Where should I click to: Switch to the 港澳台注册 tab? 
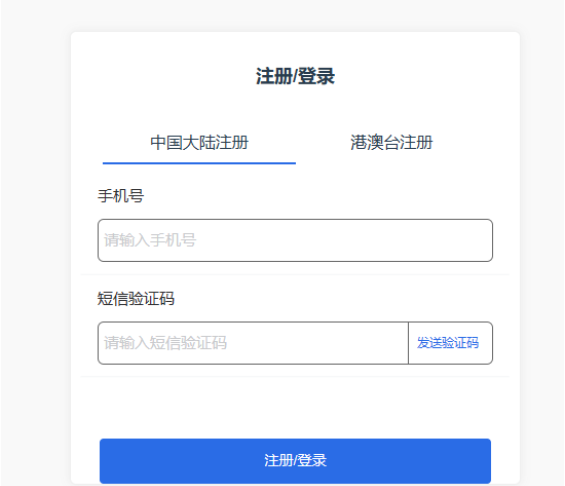click(x=392, y=143)
